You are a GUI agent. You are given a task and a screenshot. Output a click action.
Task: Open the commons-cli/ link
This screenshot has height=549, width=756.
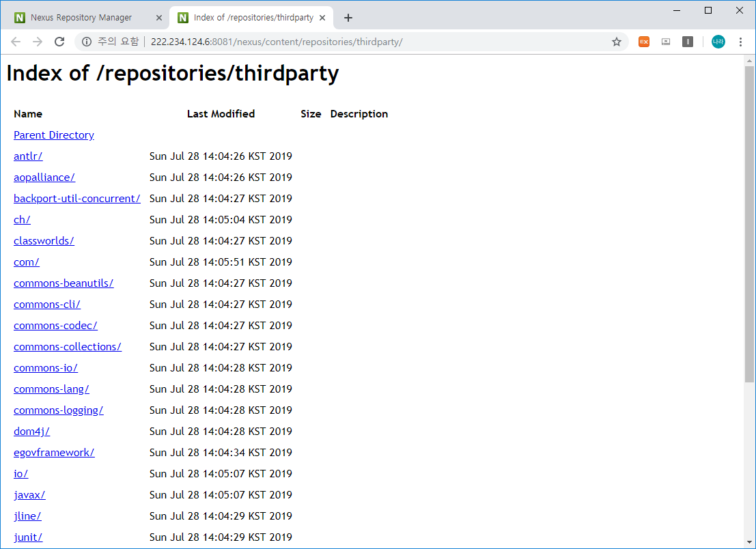pos(47,305)
